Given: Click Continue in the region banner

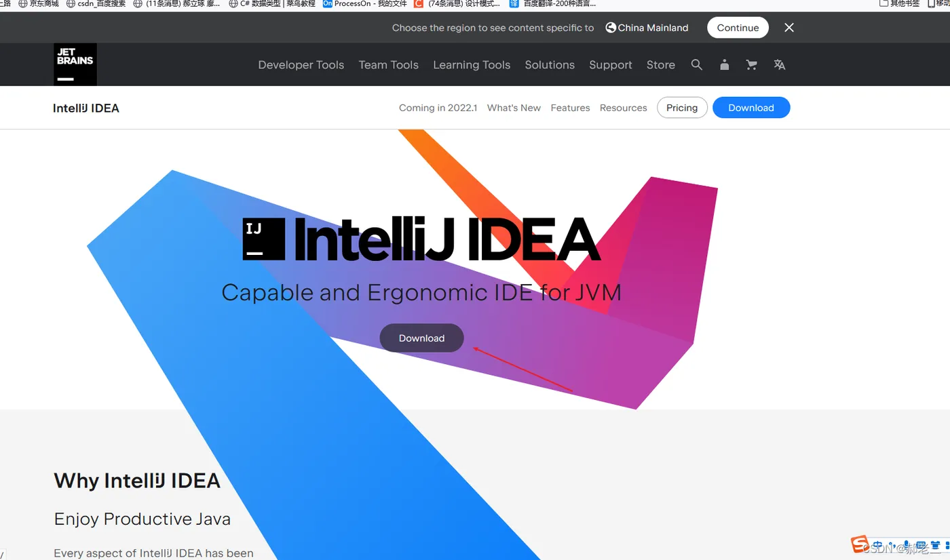Looking at the screenshot, I should tap(738, 28).
